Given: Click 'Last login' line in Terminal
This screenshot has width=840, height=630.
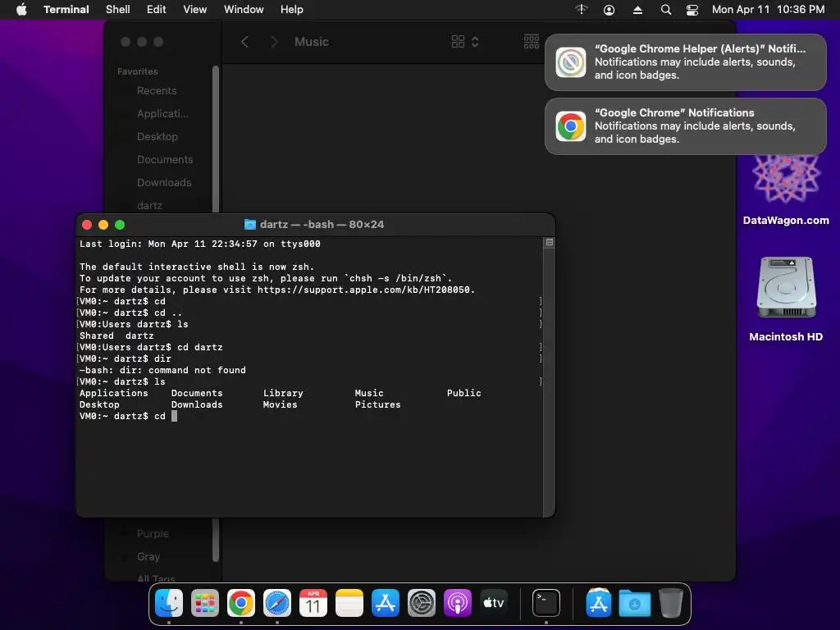Looking at the screenshot, I should point(200,244).
